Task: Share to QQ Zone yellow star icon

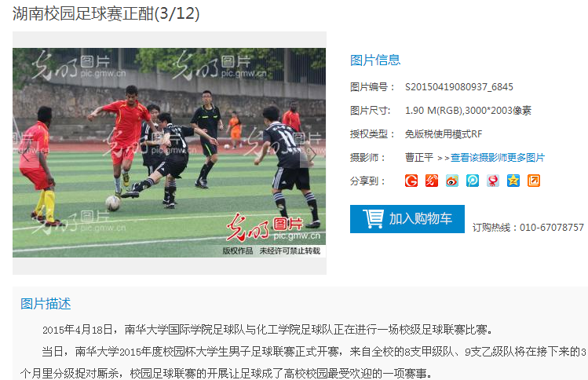Action: click(513, 181)
